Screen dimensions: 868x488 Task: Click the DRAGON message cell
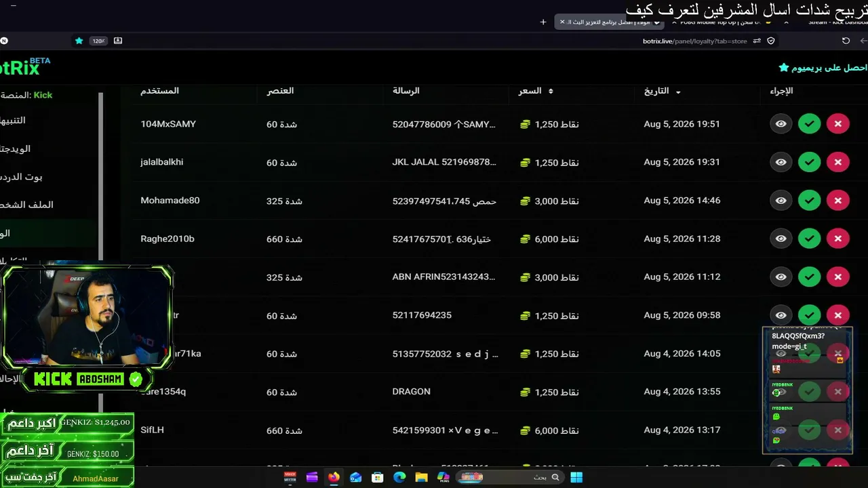(x=412, y=392)
